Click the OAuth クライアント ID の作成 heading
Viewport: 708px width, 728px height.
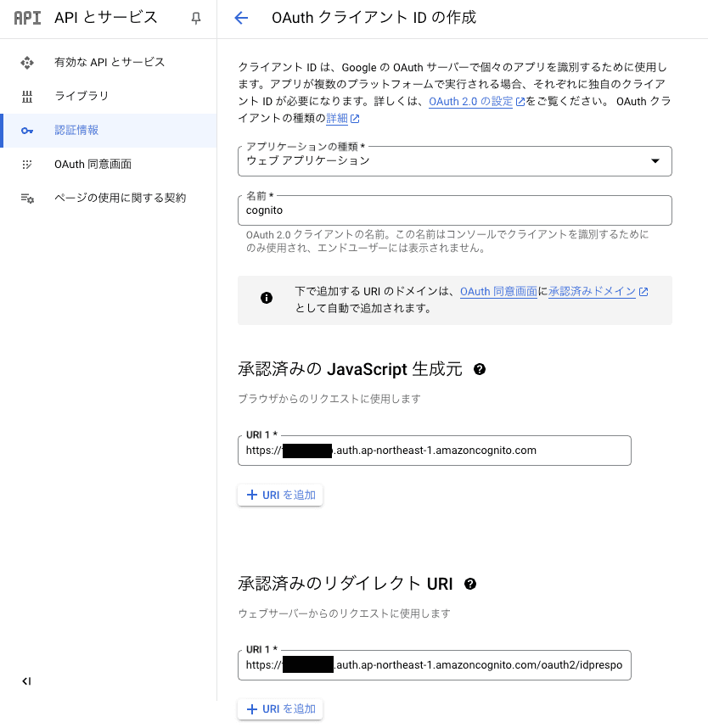click(x=374, y=18)
